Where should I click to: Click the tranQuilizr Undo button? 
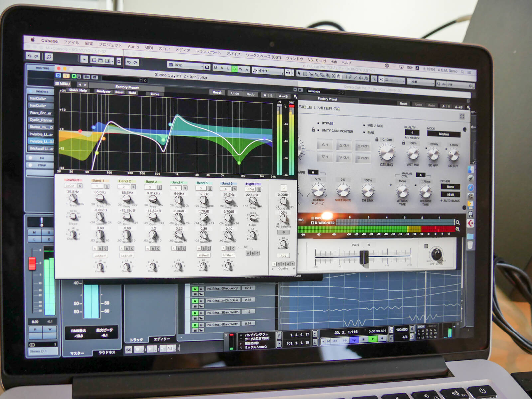[x=235, y=94]
